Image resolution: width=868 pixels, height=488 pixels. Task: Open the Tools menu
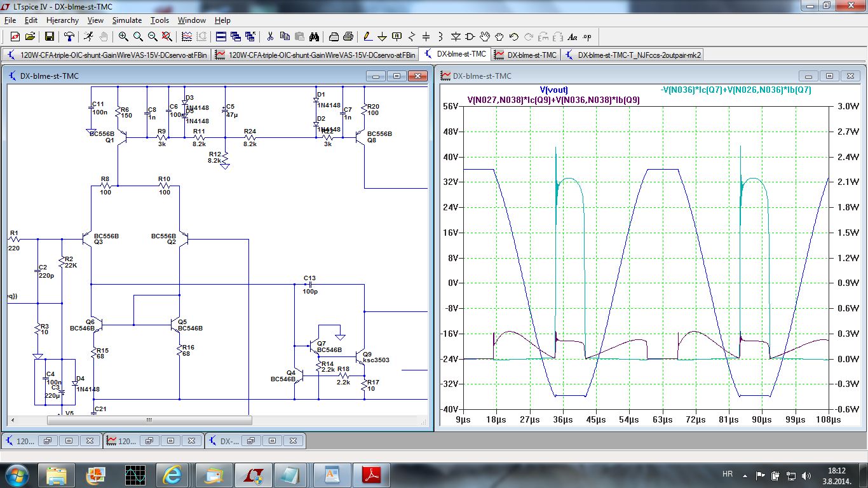159,20
